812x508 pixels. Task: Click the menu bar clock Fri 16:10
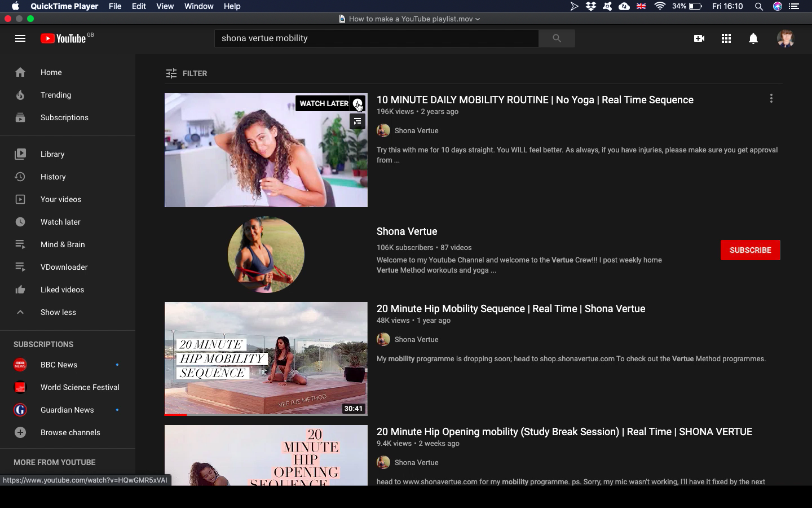click(x=727, y=6)
